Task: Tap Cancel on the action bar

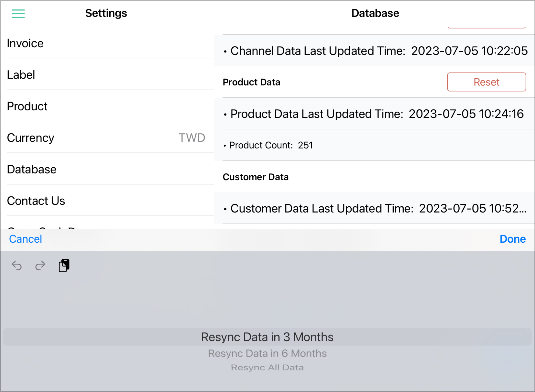Action: click(25, 239)
